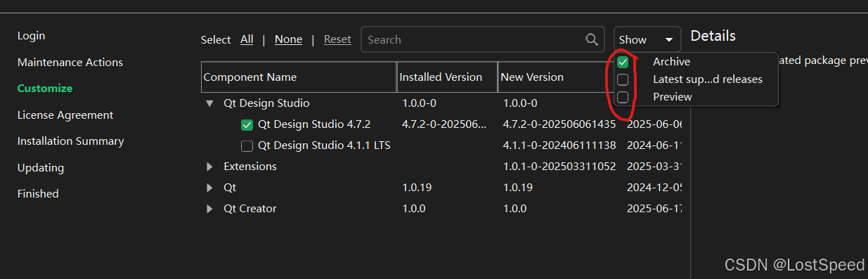Select the Finished step
868x279 pixels.
38,194
